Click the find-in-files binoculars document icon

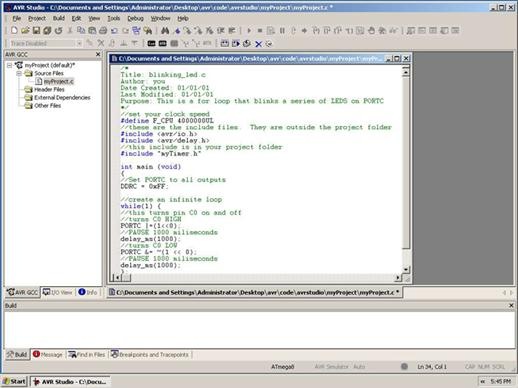pyautogui.click(x=147, y=30)
